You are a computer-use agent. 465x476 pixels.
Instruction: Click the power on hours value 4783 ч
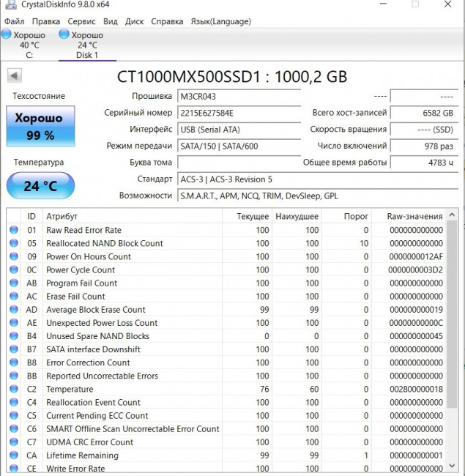(x=424, y=163)
